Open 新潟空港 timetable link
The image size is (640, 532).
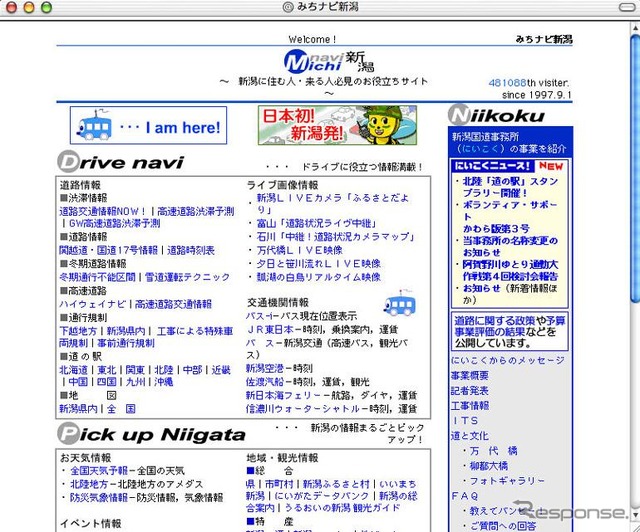click(264, 369)
